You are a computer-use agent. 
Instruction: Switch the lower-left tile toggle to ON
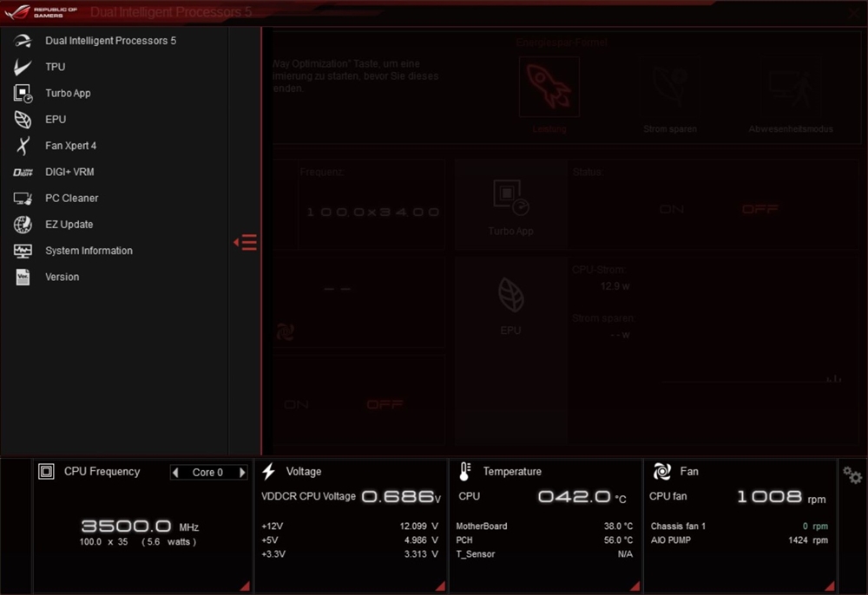point(296,405)
